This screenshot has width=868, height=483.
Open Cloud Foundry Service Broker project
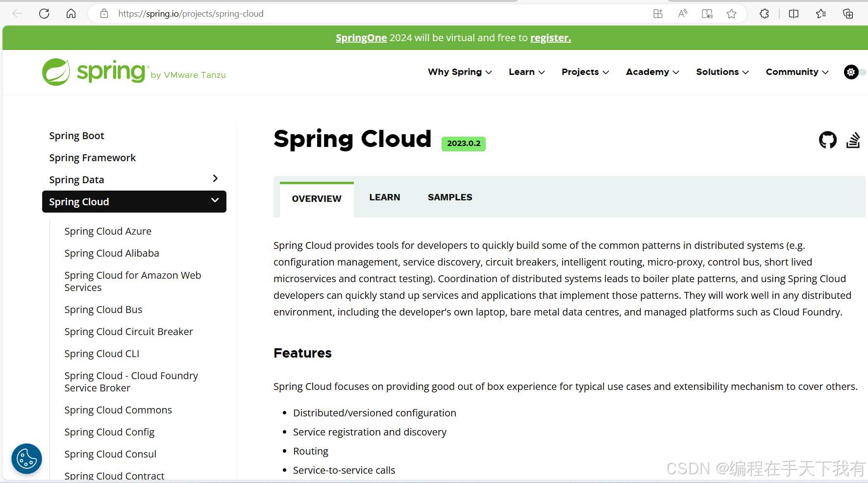click(131, 382)
